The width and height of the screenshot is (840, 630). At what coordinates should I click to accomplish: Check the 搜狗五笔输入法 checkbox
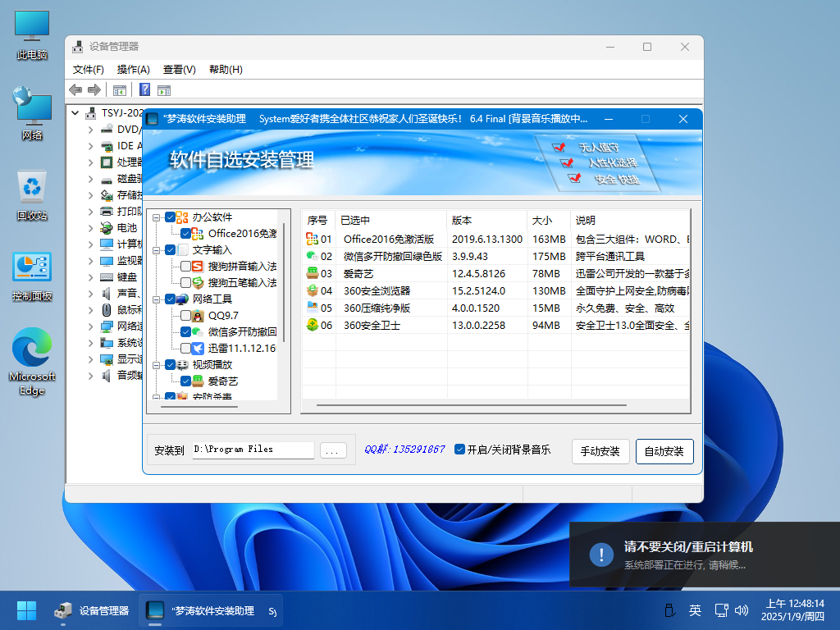(x=186, y=282)
